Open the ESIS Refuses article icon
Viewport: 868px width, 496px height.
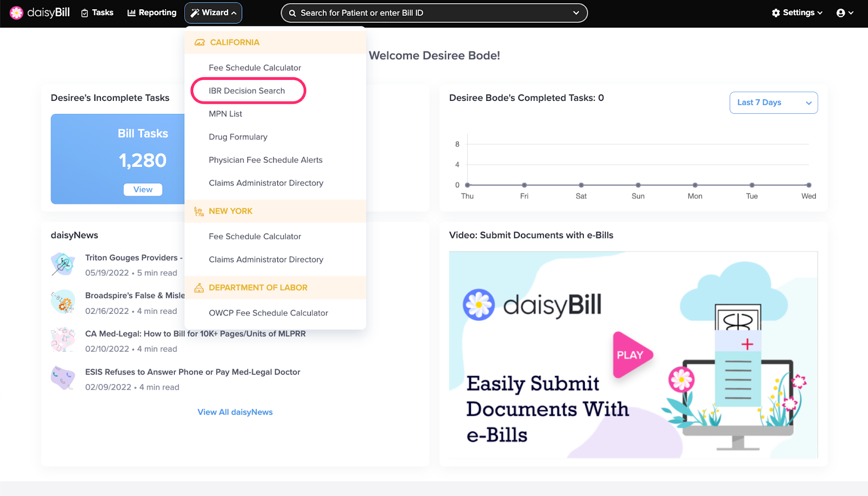(x=63, y=378)
